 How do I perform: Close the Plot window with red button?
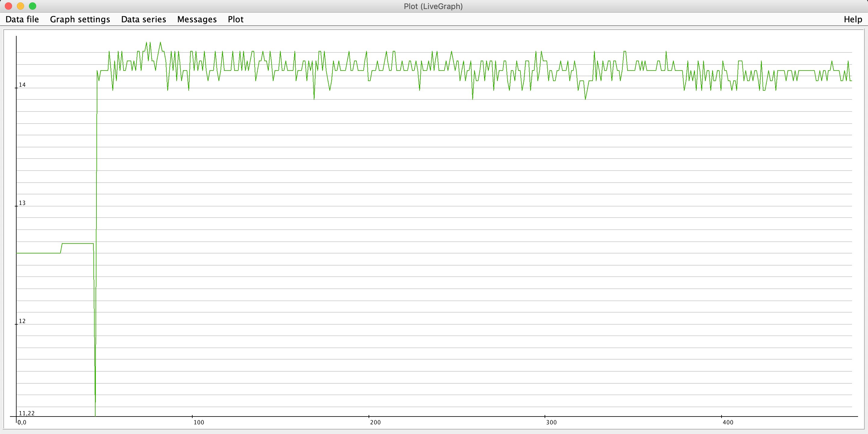click(8, 6)
